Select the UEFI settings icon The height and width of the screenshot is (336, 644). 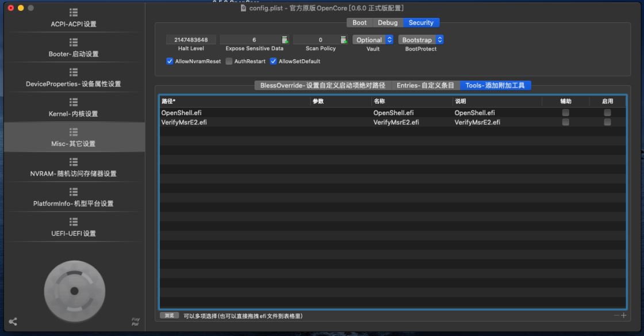(73, 222)
